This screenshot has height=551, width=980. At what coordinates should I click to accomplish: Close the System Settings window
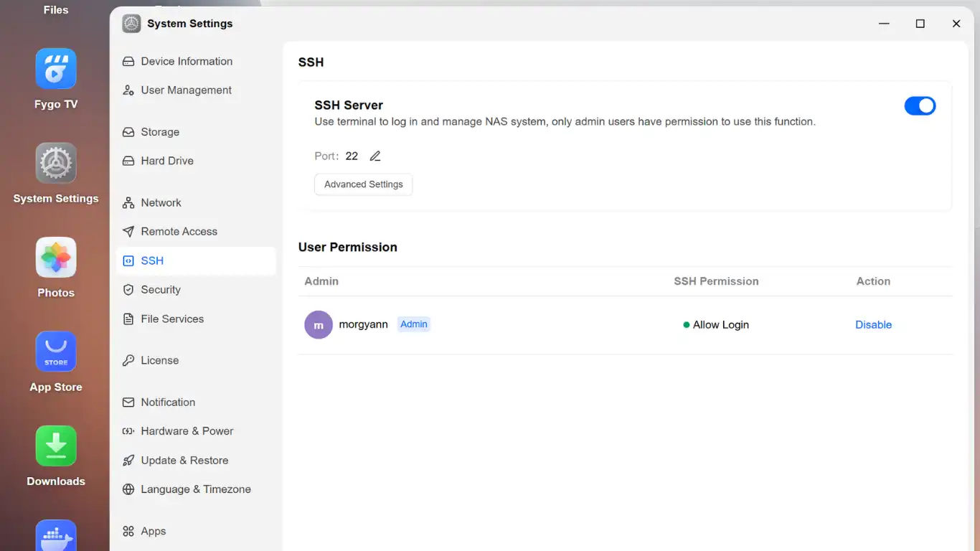(956, 24)
